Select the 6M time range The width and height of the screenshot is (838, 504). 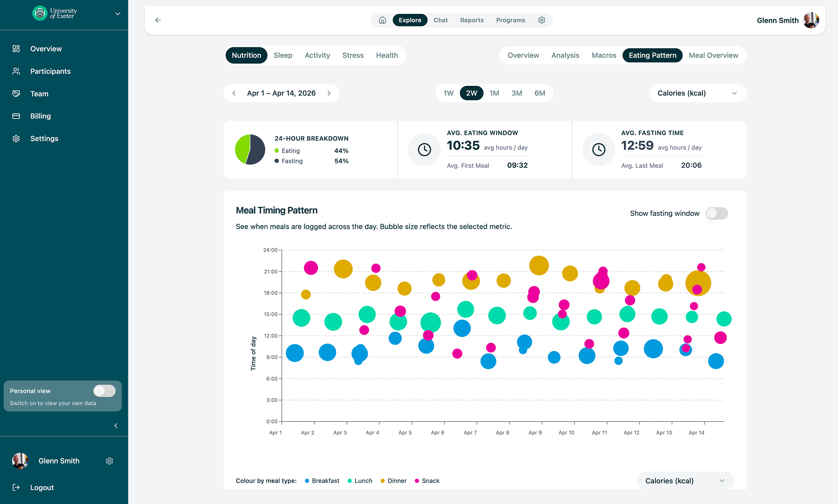(540, 93)
